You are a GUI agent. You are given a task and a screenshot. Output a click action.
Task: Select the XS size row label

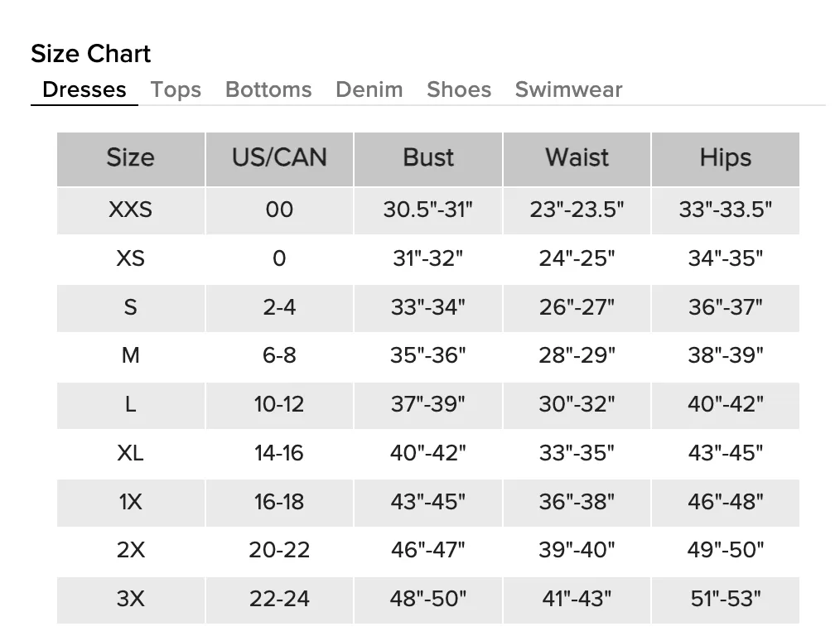[131, 258]
